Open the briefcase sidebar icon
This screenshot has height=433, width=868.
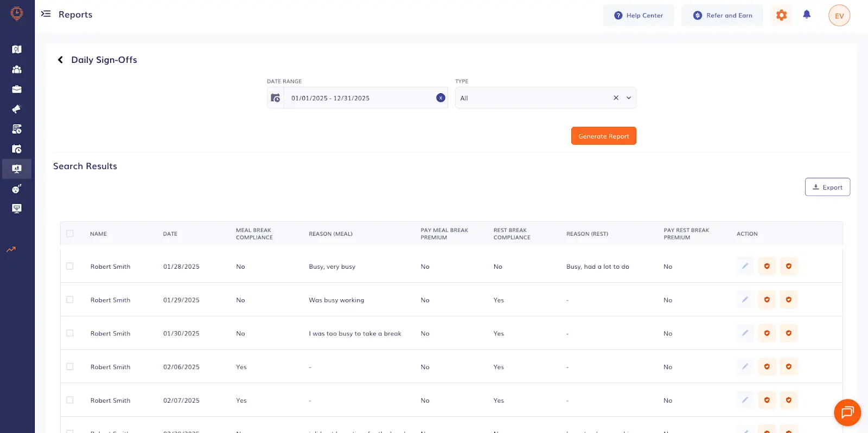click(x=17, y=89)
